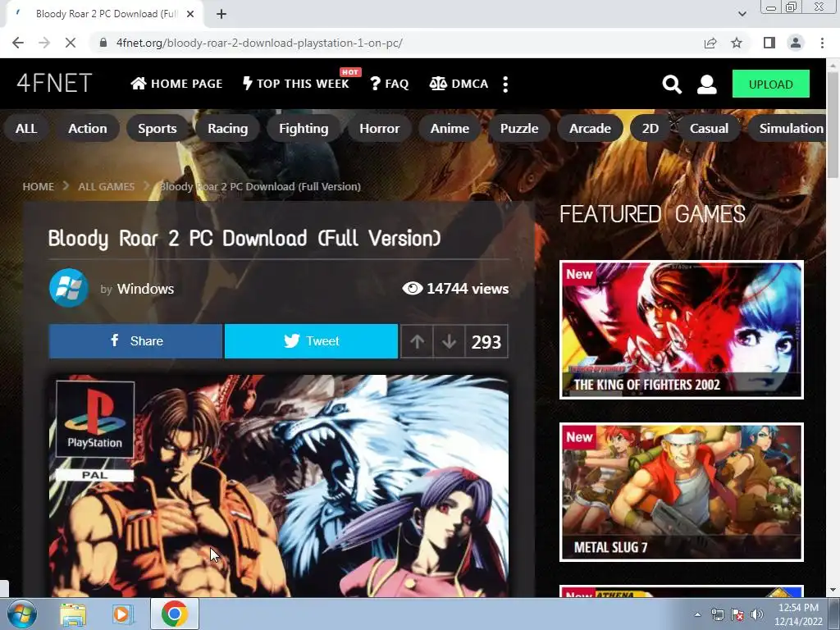This screenshot has width=840, height=630.
Task: Open the volume speaker tray icon
Action: (756, 614)
